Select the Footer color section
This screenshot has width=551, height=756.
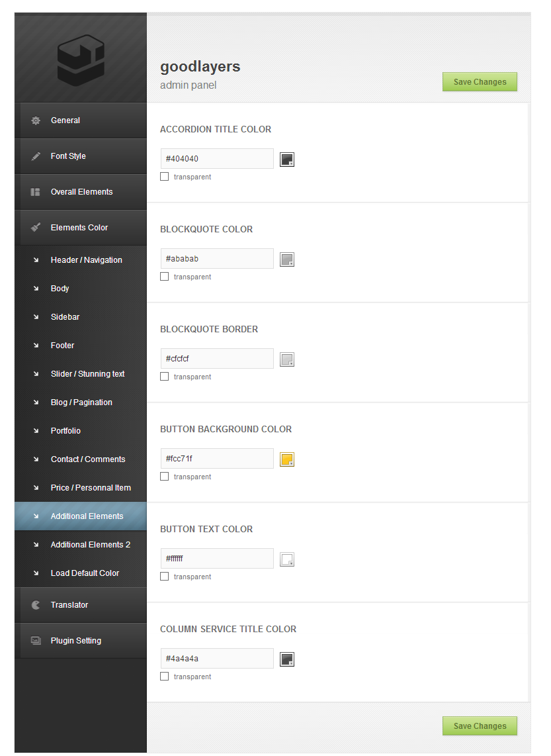click(x=62, y=346)
